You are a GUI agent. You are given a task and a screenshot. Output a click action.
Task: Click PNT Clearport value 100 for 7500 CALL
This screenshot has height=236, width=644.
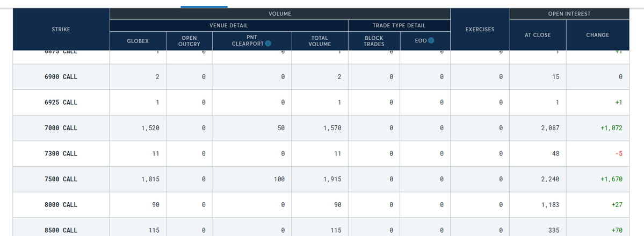(x=279, y=179)
